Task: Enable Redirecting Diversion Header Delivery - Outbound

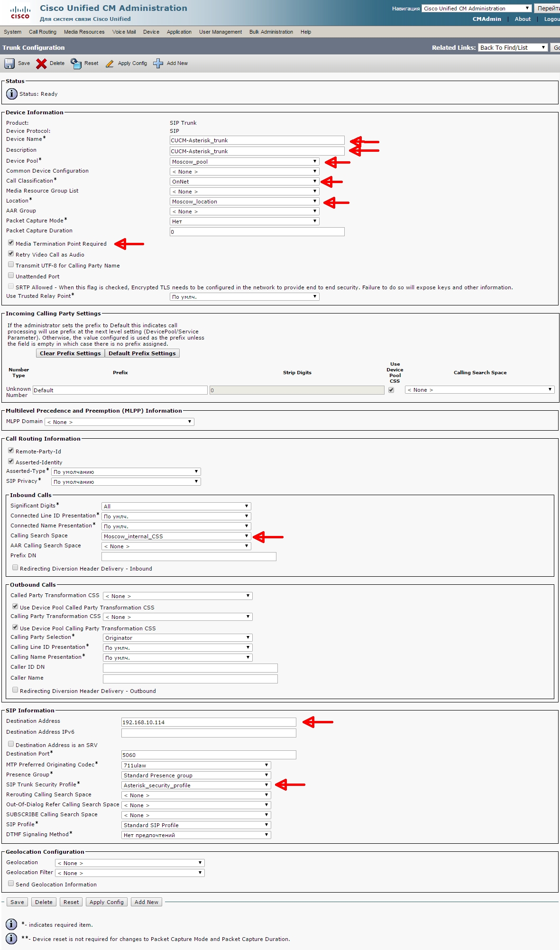Action: (x=15, y=690)
